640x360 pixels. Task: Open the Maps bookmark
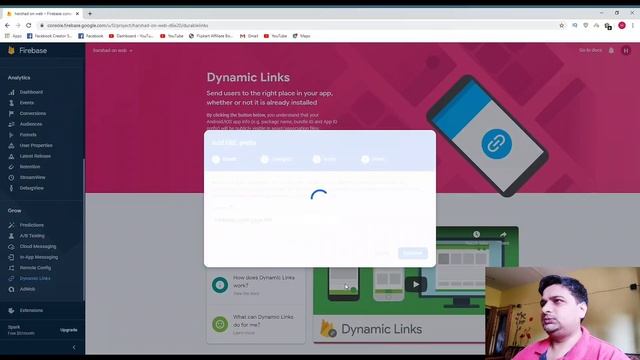pos(302,36)
